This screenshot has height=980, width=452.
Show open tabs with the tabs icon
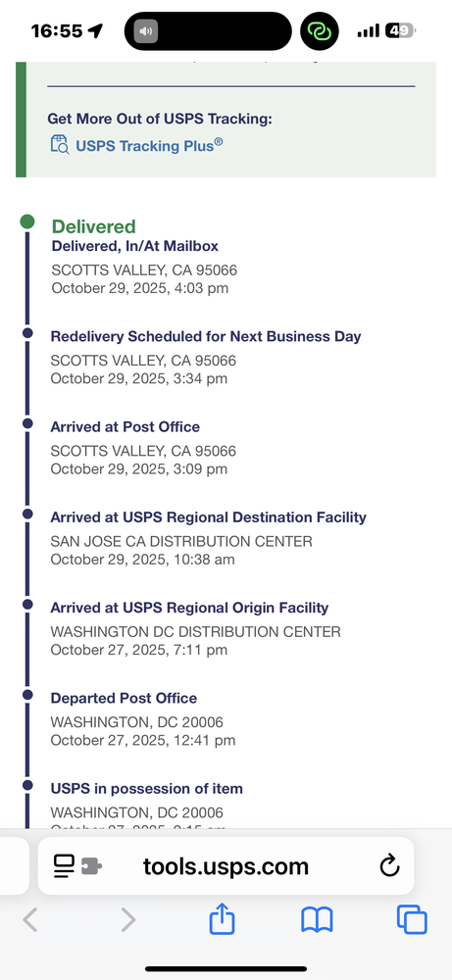tap(412, 920)
